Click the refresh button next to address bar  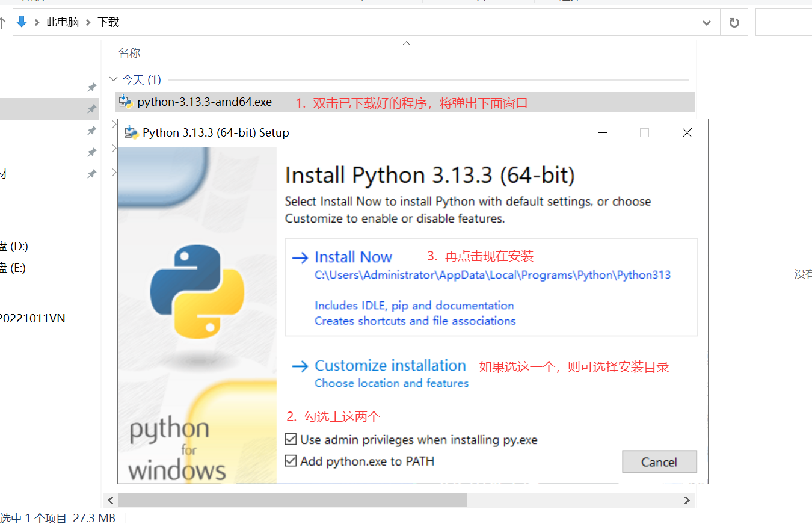pos(734,23)
